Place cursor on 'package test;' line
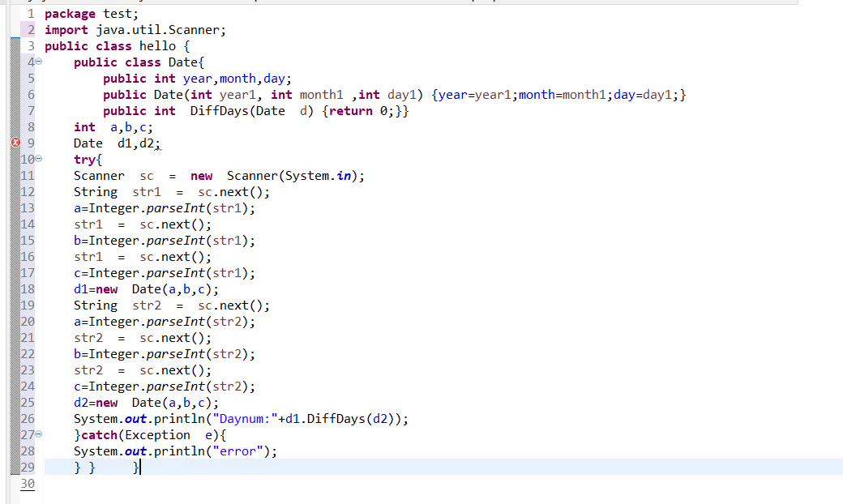The image size is (843, 504). tap(92, 14)
